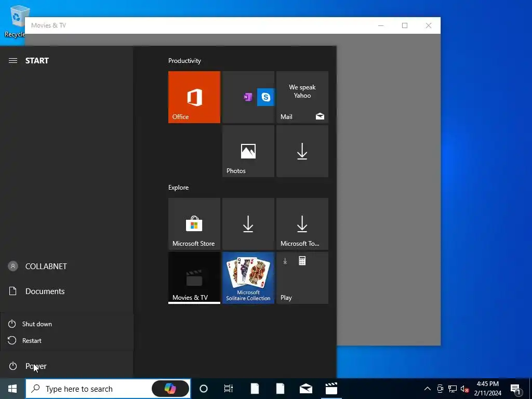Viewport: 532px width, 399px height.
Task: Open the Documents folder shortcut
Action: pos(66,291)
